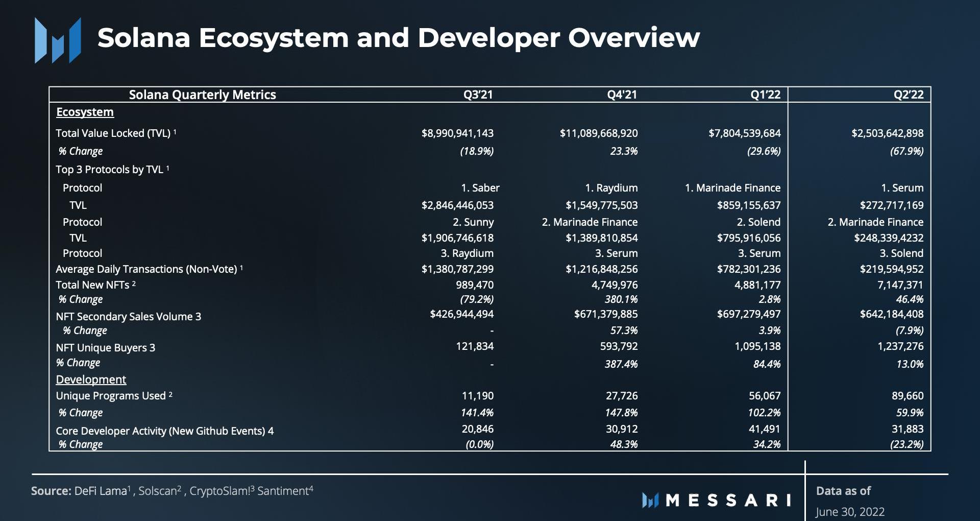Open the CryptoSlam! source reference
Viewport: 980px width, 521px height.
(x=220, y=491)
